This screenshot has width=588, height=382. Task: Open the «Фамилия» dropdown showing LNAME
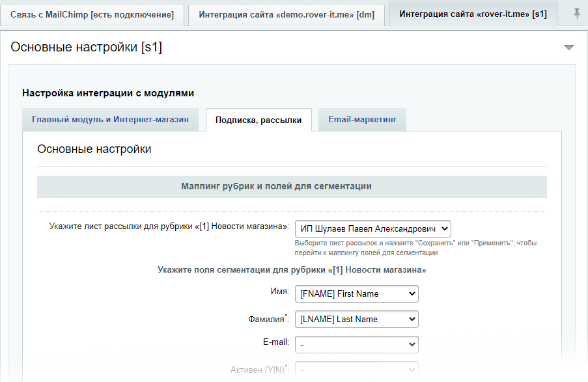click(357, 320)
